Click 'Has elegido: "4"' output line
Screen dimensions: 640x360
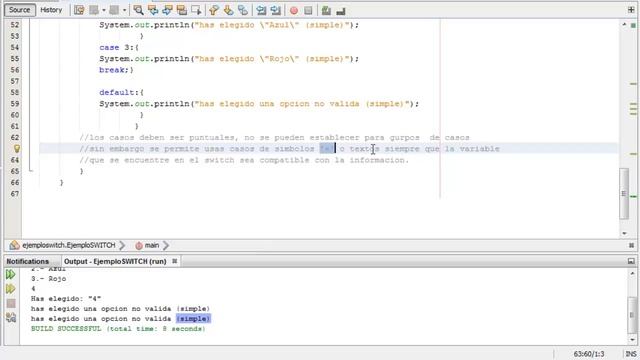tap(66, 299)
